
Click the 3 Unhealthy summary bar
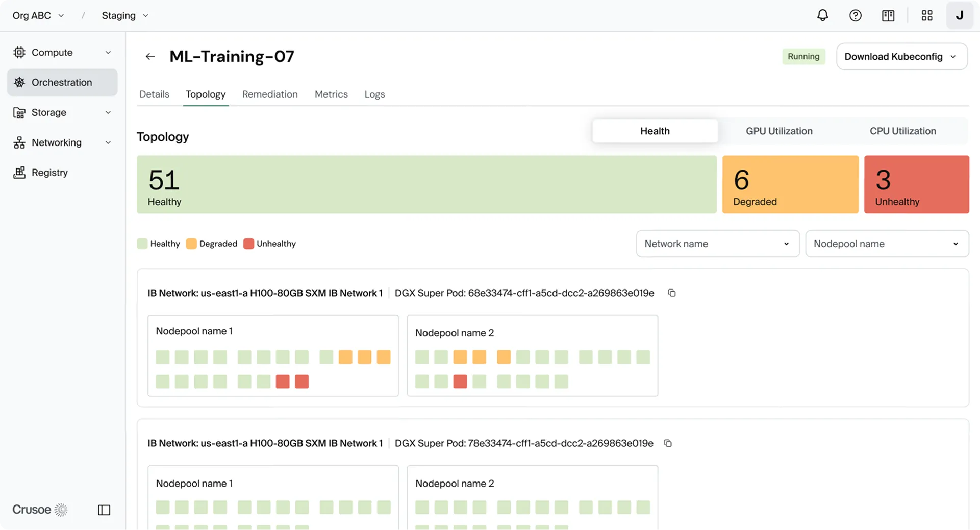click(916, 184)
